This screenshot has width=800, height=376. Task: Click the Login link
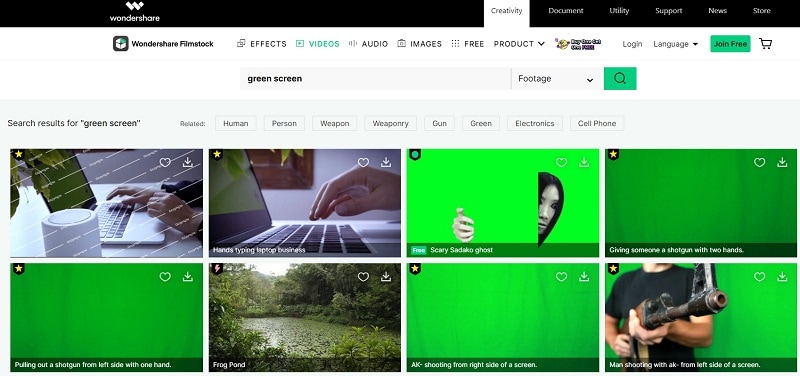pos(632,44)
